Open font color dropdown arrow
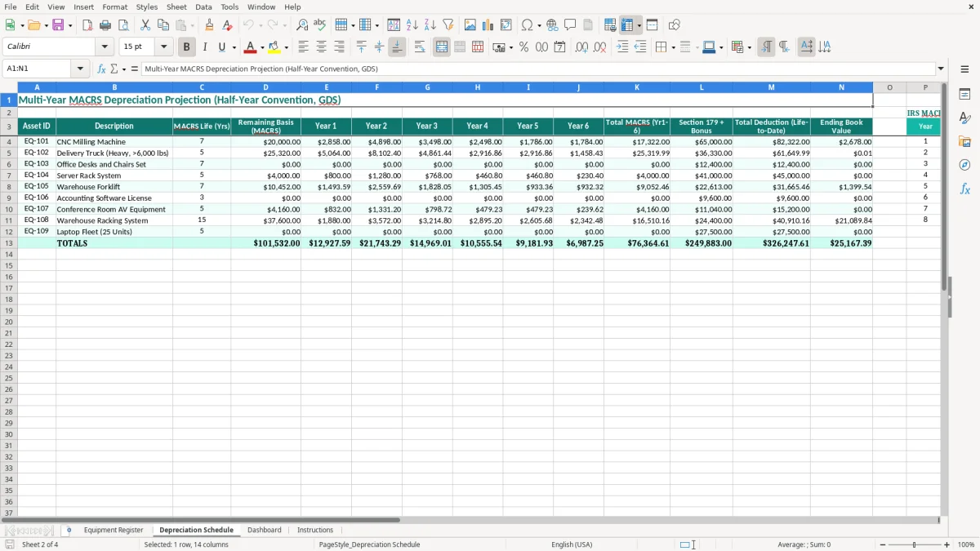Viewport: 980px width, 551px height. [x=262, y=47]
